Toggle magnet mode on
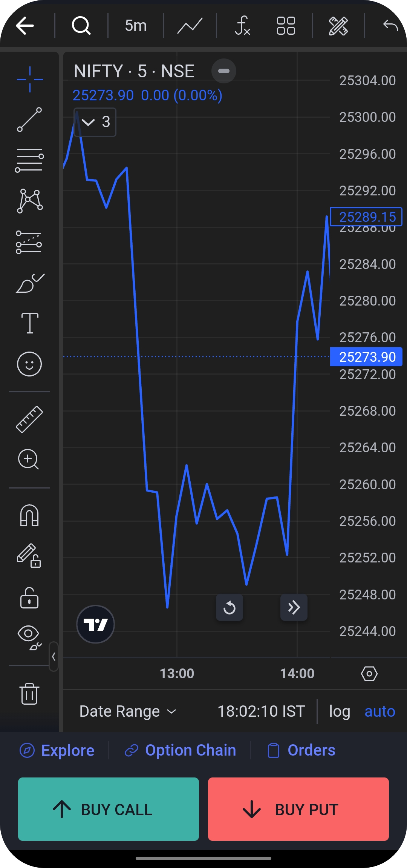The width and height of the screenshot is (407, 868). (29, 515)
